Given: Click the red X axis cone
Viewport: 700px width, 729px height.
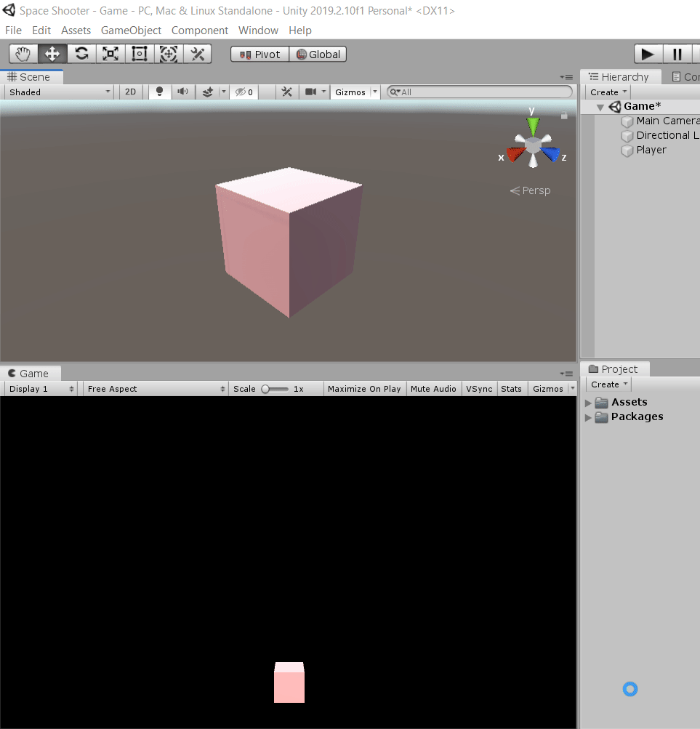Looking at the screenshot, I should 516,154.
